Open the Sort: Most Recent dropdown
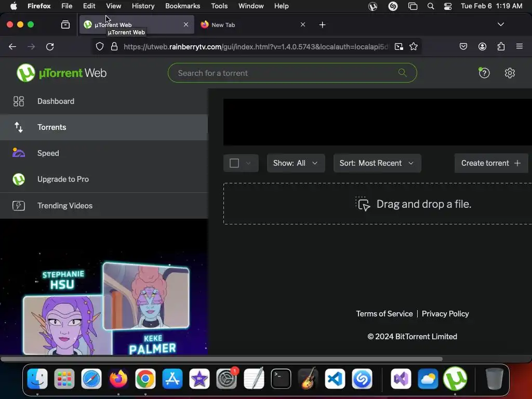The height and width of the screenshot is (399, 532). coord(377,163)
